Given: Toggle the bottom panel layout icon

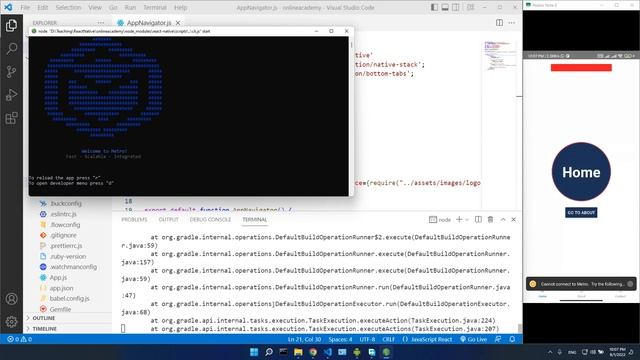Looking at the screenshot, I should click(445, 7).
